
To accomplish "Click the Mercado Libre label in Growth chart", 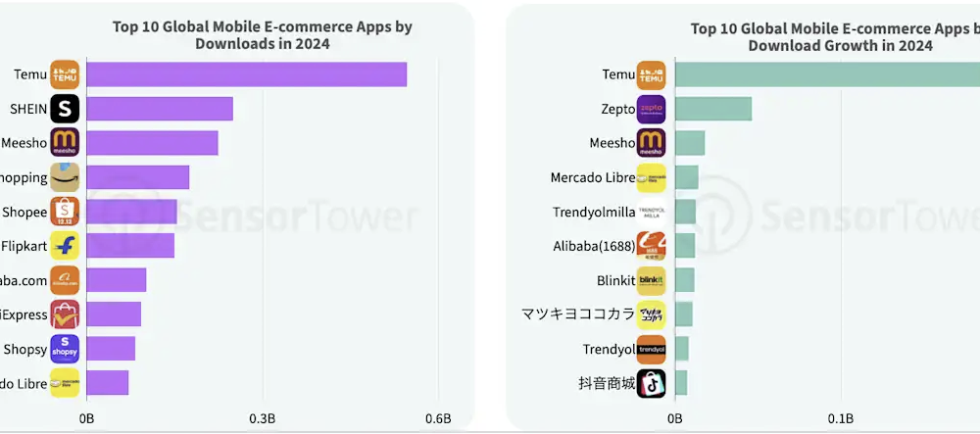I will [x=593, y=177].
